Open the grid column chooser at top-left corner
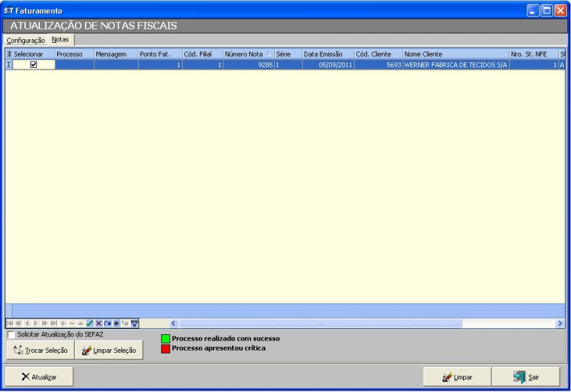 (x=9, y=54)
